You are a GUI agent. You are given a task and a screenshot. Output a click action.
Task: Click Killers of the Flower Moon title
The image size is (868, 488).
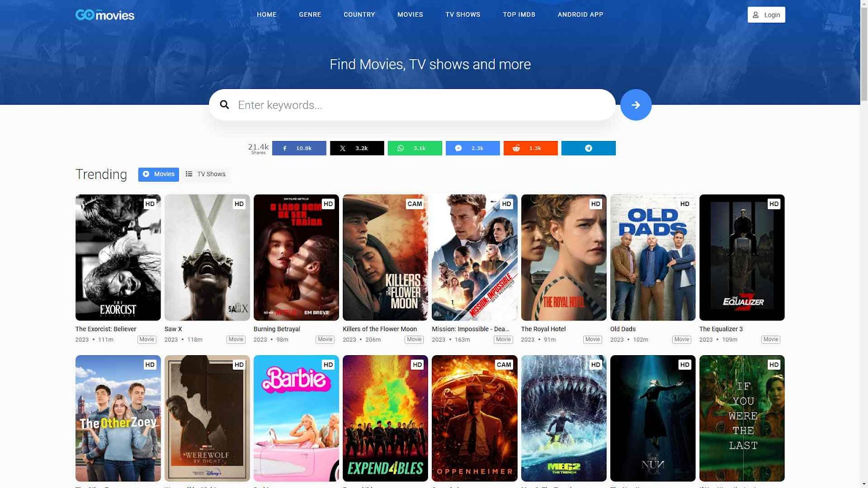(380, 329)
